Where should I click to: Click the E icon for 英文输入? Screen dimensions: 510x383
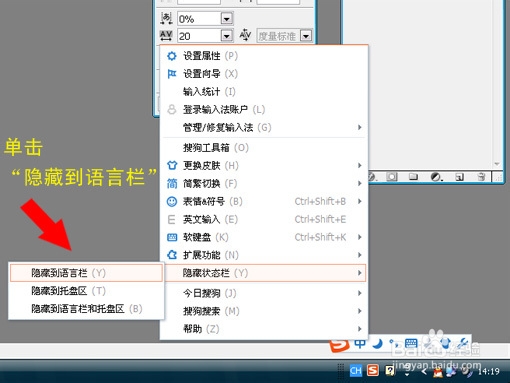click(172, 219)
